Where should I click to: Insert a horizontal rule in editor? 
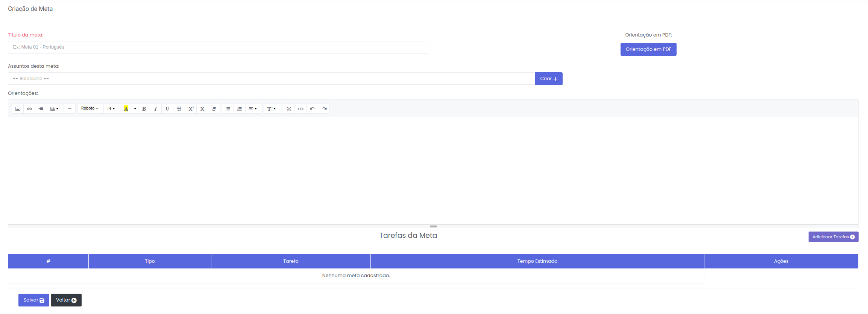(70, 109)
